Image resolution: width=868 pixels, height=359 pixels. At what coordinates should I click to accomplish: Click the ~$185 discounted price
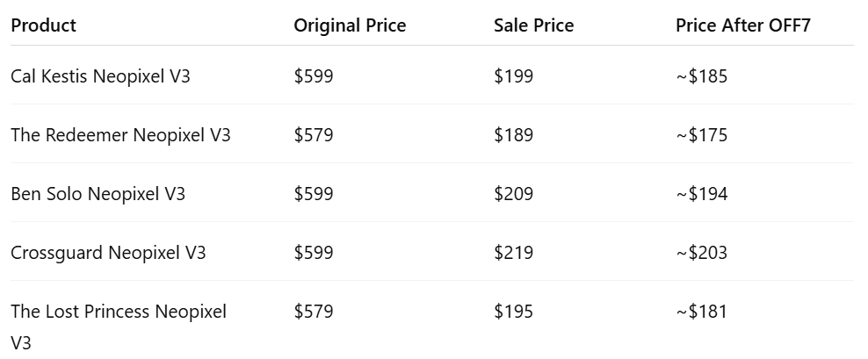click(x=701, y=76)
